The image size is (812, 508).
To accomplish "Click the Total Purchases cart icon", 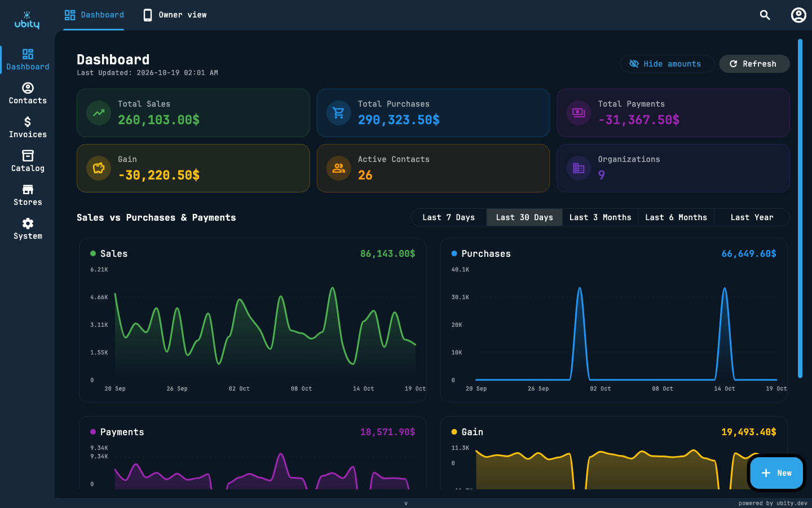I will [339, 113].
